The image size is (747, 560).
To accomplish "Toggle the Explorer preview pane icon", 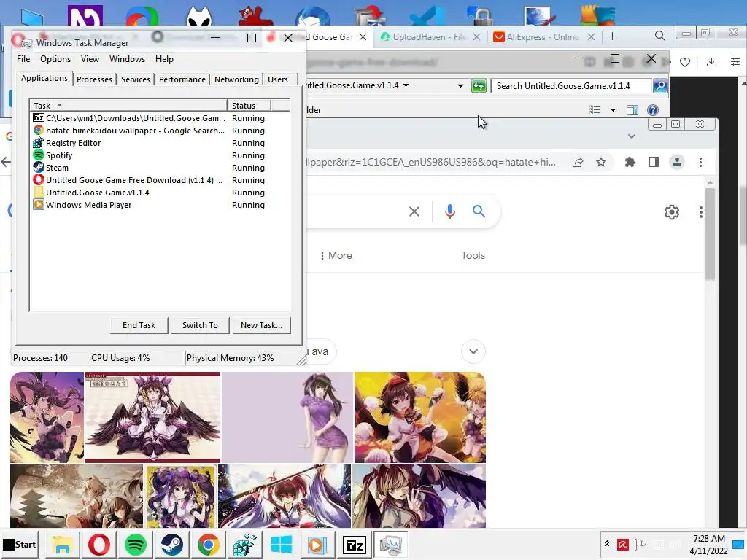I will pyautogui.click(x=632, y=110).
